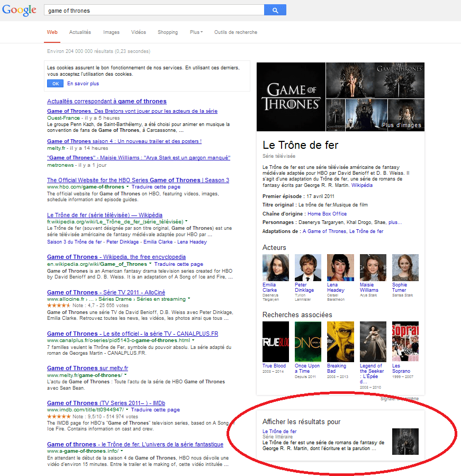Click the blue magnifier search button
The height and width of the screenshot is (476, 461).
[x=275, y=10]
